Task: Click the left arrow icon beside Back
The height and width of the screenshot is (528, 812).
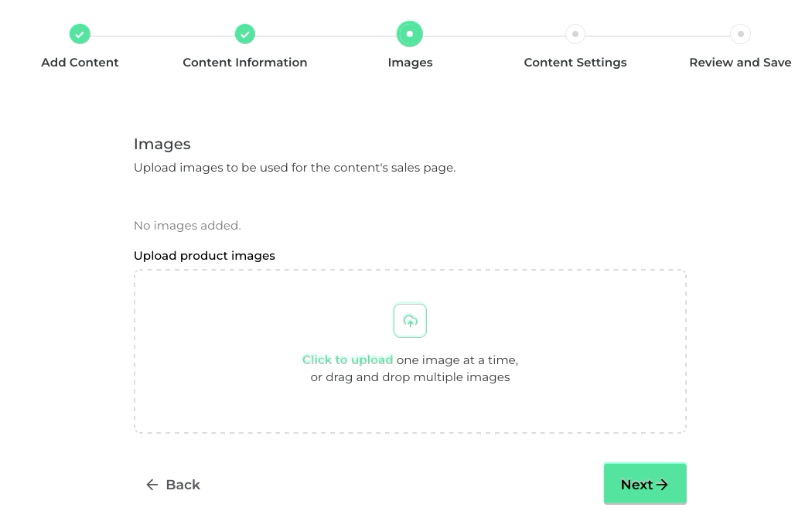Action: point(152,485)
